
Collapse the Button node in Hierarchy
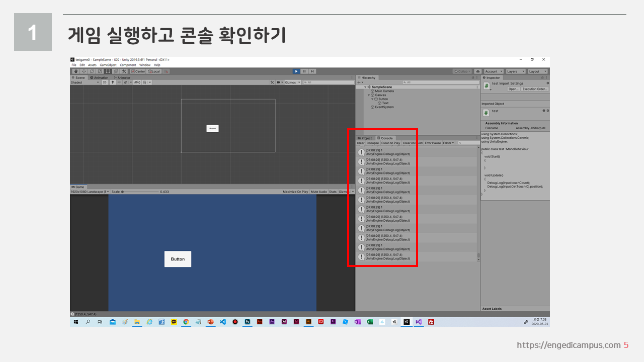click(x=372, y=99)
